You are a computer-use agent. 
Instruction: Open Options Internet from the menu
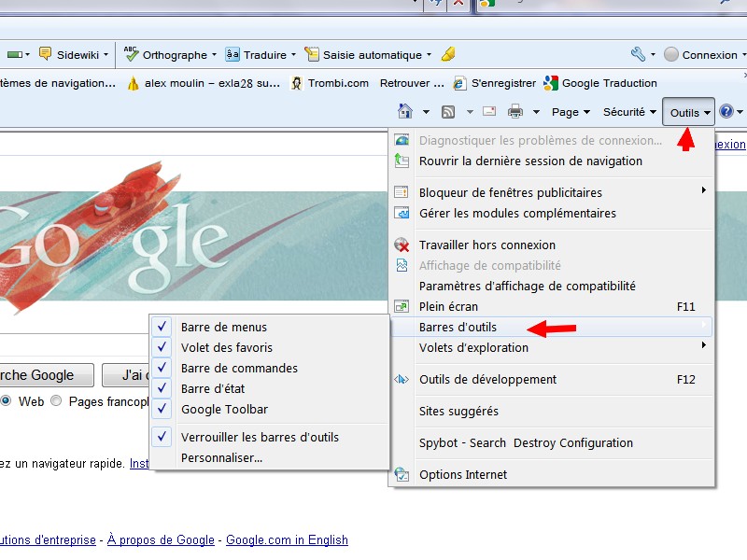click(x=463, y=474)
